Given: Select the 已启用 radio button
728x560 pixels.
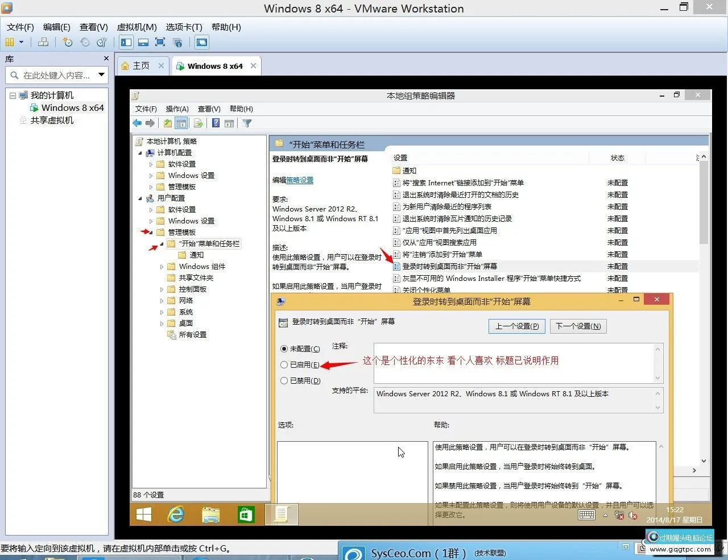Looking at the screenshot, I should (x=284, y=364).
